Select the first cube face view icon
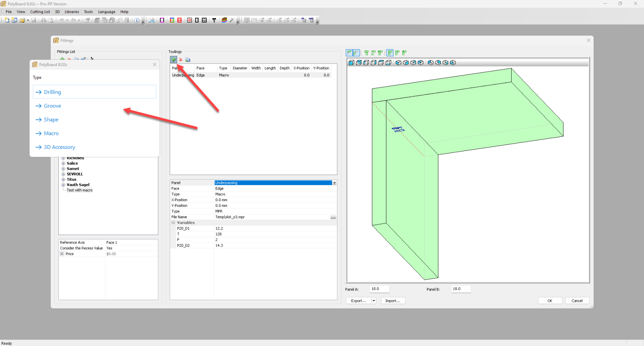 [x=351, y=63]
